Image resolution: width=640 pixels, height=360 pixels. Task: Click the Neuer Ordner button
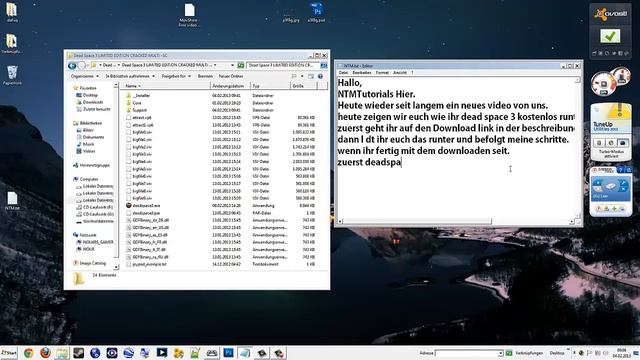[x=231, y=76]
